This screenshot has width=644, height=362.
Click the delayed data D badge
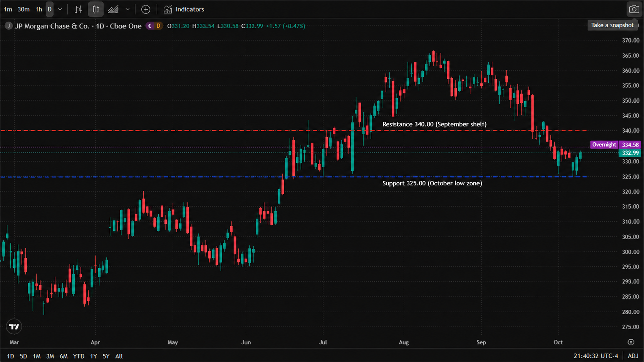(158, 26)
